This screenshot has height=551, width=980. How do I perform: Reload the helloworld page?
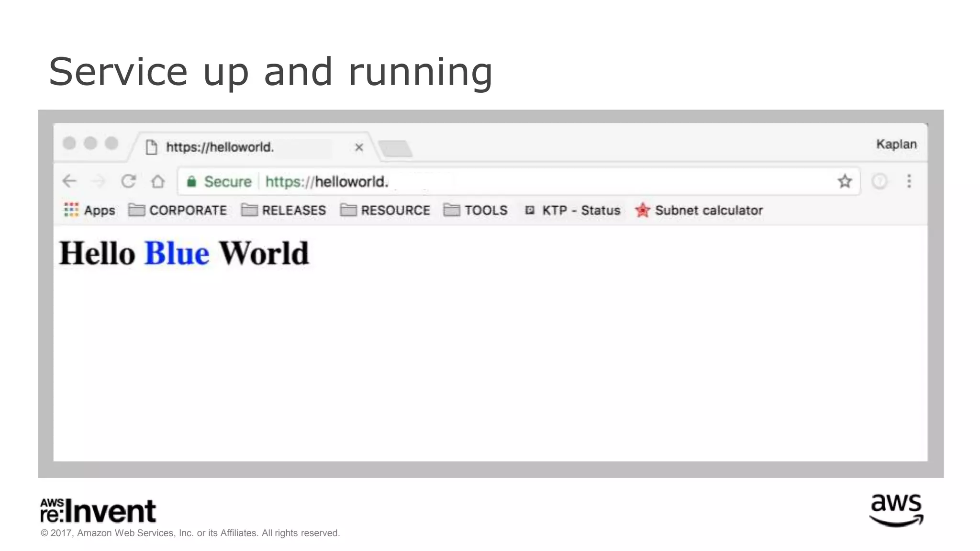click(128, 181)
